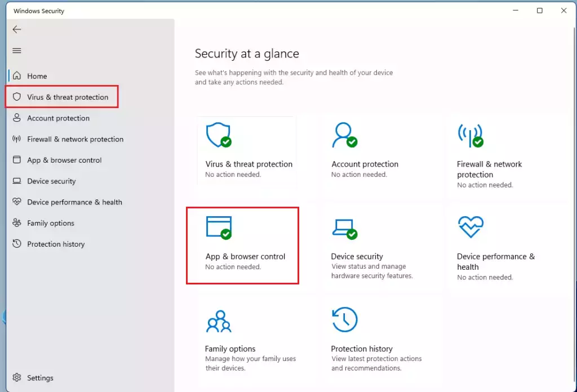577x392 pixels.
Task: Click the laptop icon beside Device security in sidebar
Action: 16,181
